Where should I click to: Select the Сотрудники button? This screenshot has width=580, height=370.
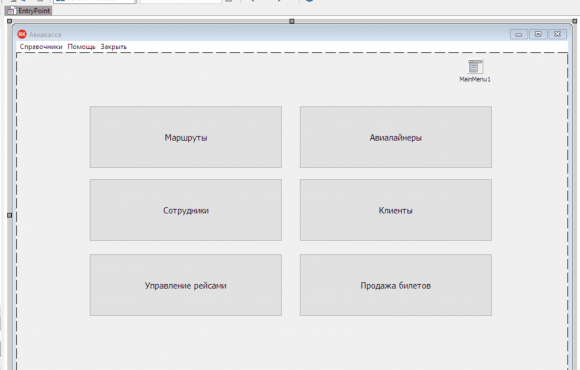point(186,210)
